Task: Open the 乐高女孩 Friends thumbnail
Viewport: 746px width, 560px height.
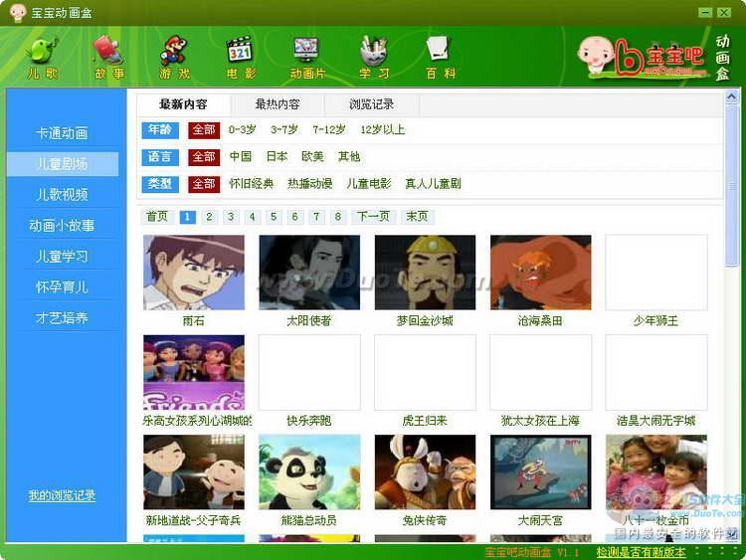Action: 194,373
